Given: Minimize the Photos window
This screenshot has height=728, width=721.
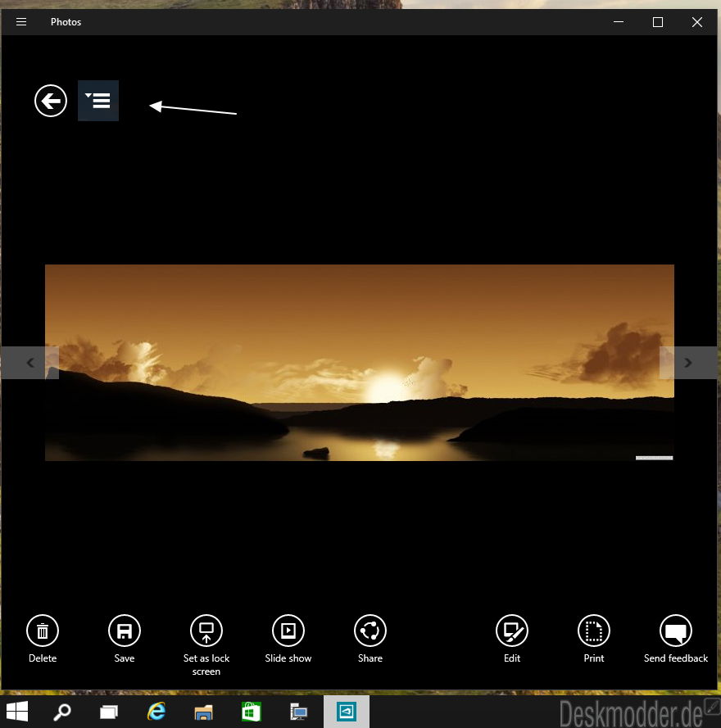Looking at the screenshot, I should [x=619, y=22].
